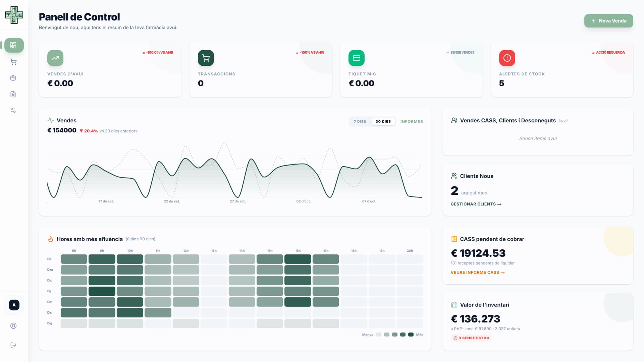Click the Clients Nous people icon
The image size is (644, 362).
(454, 176)
